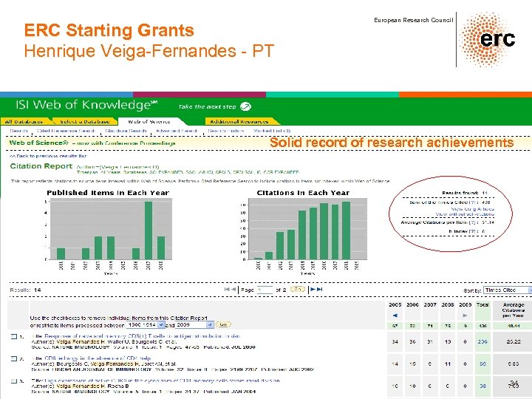Open the Sort by Times Cited dropdown
This screenshot has width=532, height=399.
(x=508, y=290)
